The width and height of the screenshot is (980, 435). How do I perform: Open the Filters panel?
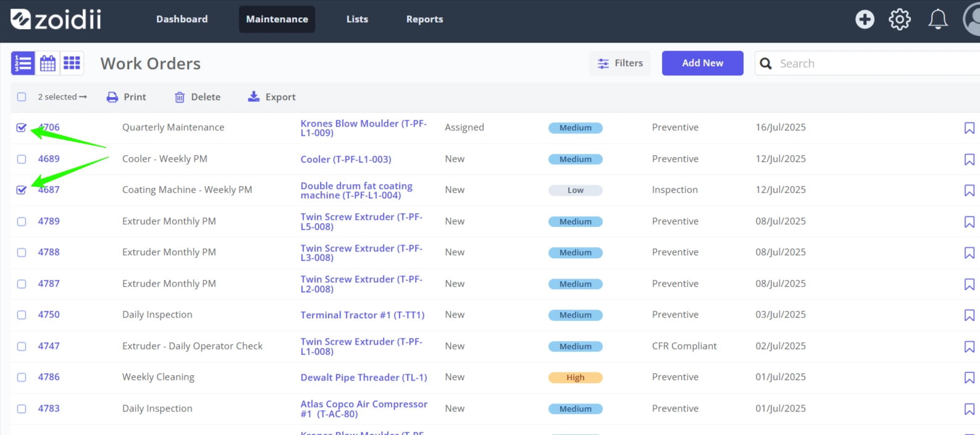tap(620, 63)
